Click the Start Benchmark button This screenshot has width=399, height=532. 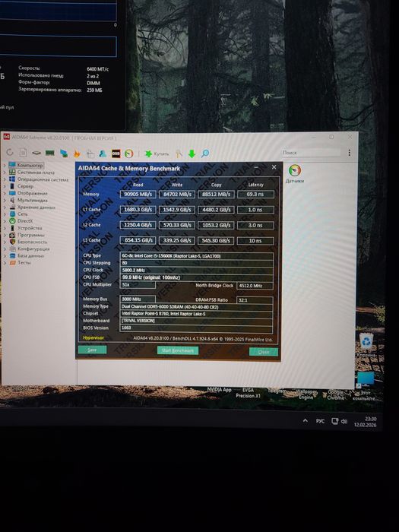coord(178,350)
